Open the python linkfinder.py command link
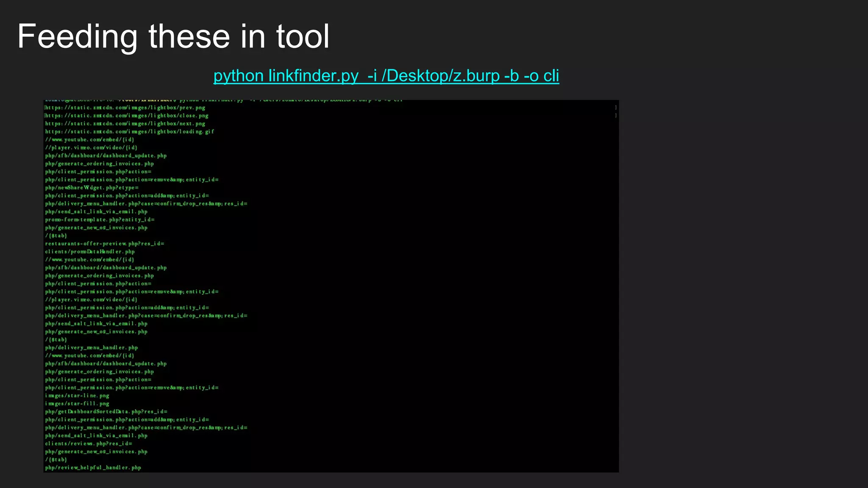868x488 pixels. 386,76
